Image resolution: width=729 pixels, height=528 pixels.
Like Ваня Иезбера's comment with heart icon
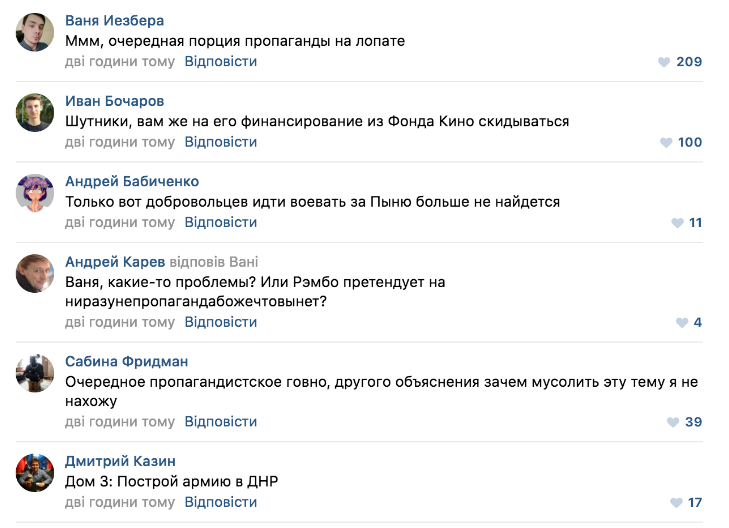pos(663,62)
